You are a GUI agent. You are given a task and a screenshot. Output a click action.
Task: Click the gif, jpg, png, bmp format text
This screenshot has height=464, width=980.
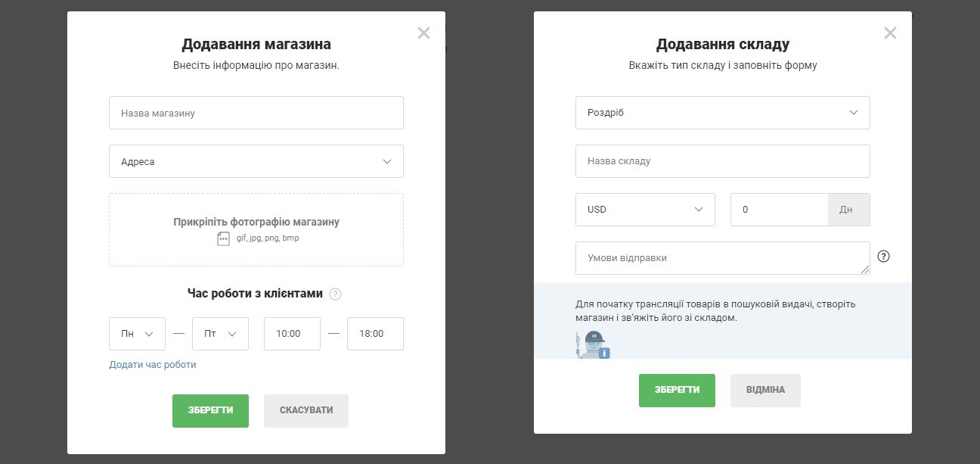[x=268, y=238]
